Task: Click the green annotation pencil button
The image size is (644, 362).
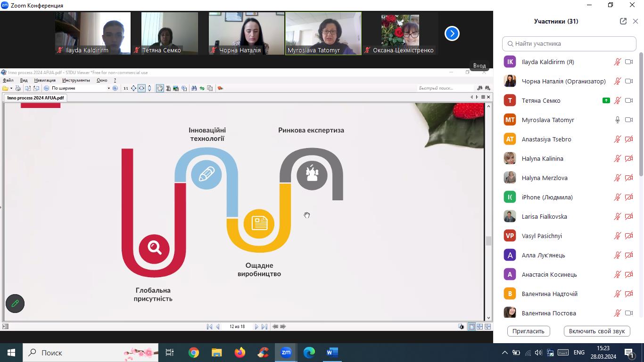Action: pyautogui.click(x=15, y=304)
